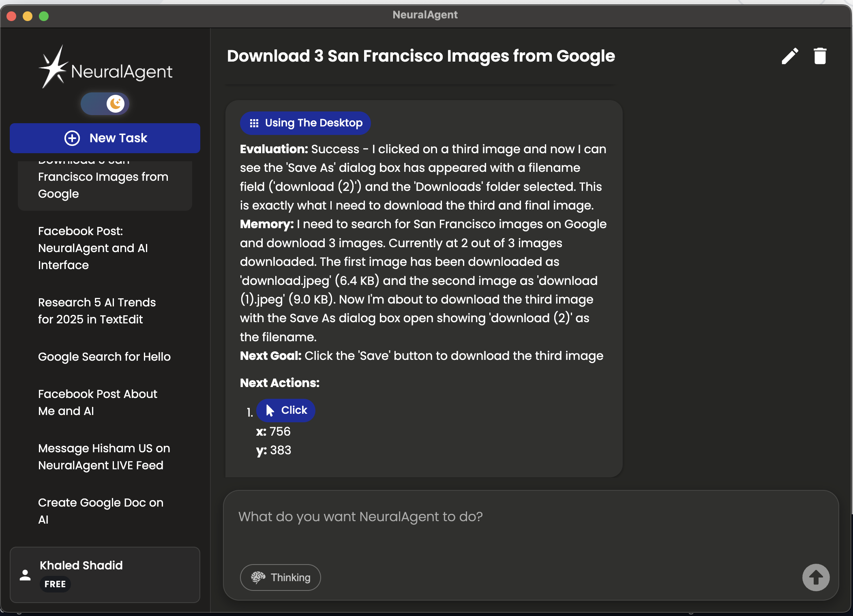Click the upward arrow send button
This screenshot has width=853, height=616.
[x=816, y=577]
